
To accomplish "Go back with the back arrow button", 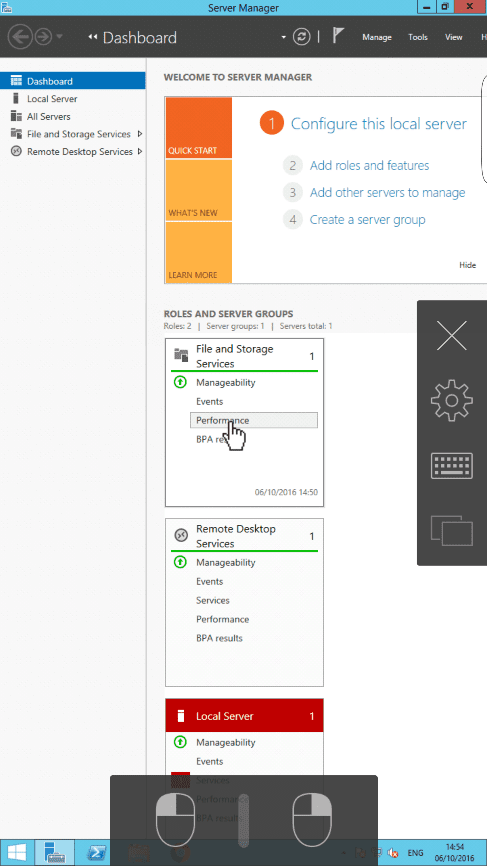I will (20, 37).
